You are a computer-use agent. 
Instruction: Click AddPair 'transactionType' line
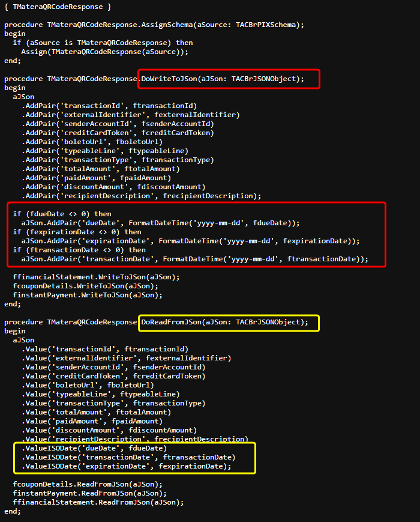pyautogui.click(x=118, y=160)
